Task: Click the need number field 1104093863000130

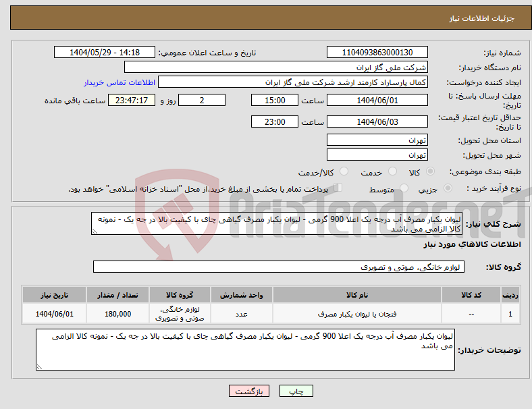Action: point(377,52)
